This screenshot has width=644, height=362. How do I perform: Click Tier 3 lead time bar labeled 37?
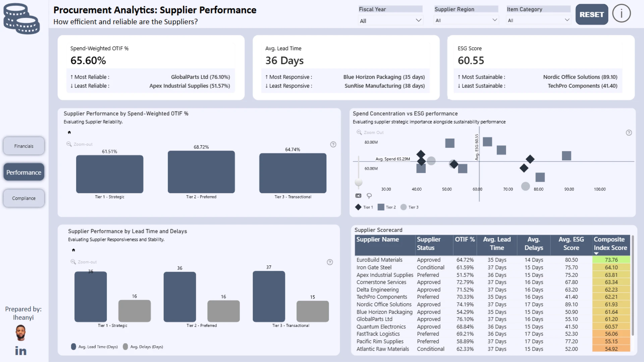click(x=269, y=297)
